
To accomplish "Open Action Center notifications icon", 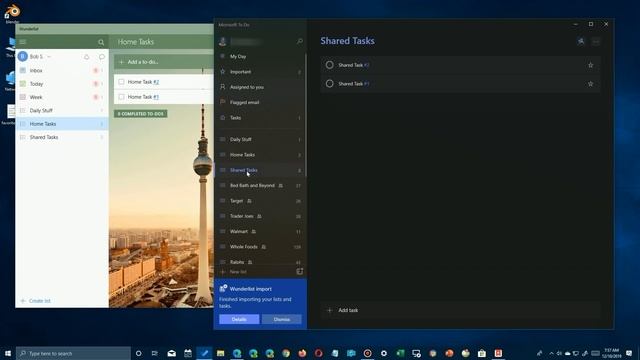I will (629, 353).
